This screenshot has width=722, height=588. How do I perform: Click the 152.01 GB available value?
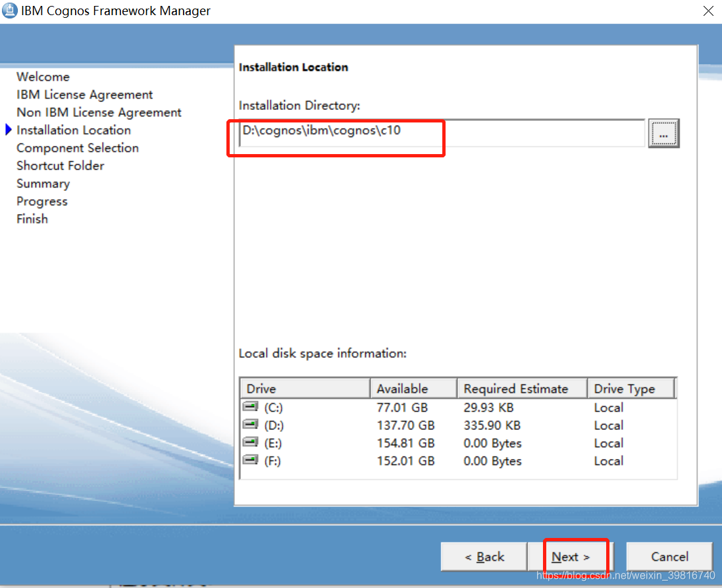point(405,461)
